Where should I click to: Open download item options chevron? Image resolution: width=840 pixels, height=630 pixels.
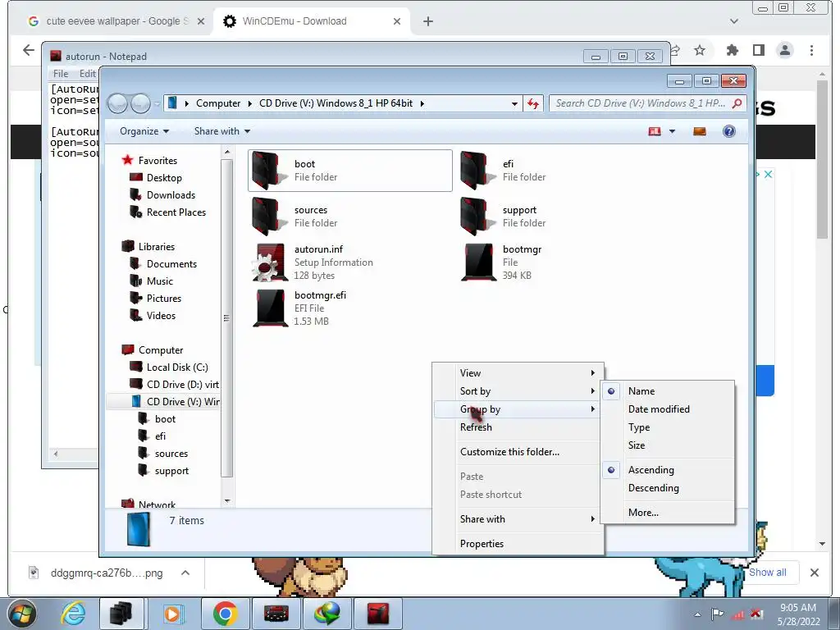click(x=185, y=573)
